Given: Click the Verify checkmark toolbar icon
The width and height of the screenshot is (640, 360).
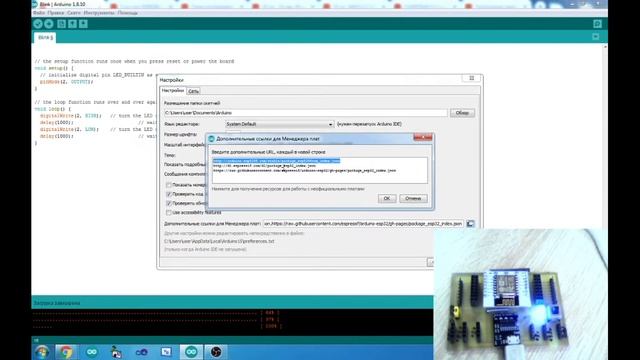Looking at the screenshot, I should [38, 24].
